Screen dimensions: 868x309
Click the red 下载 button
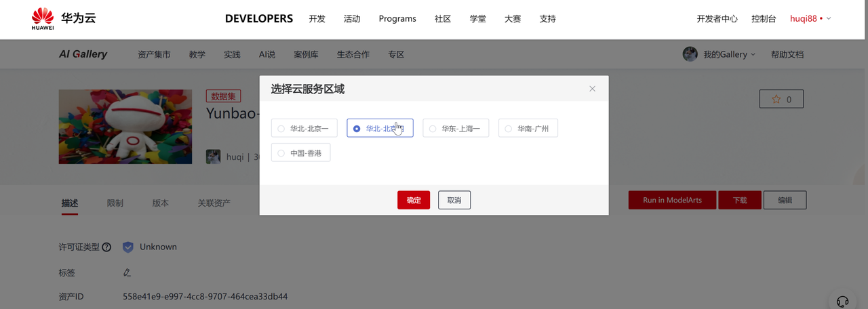pos(740,200)
